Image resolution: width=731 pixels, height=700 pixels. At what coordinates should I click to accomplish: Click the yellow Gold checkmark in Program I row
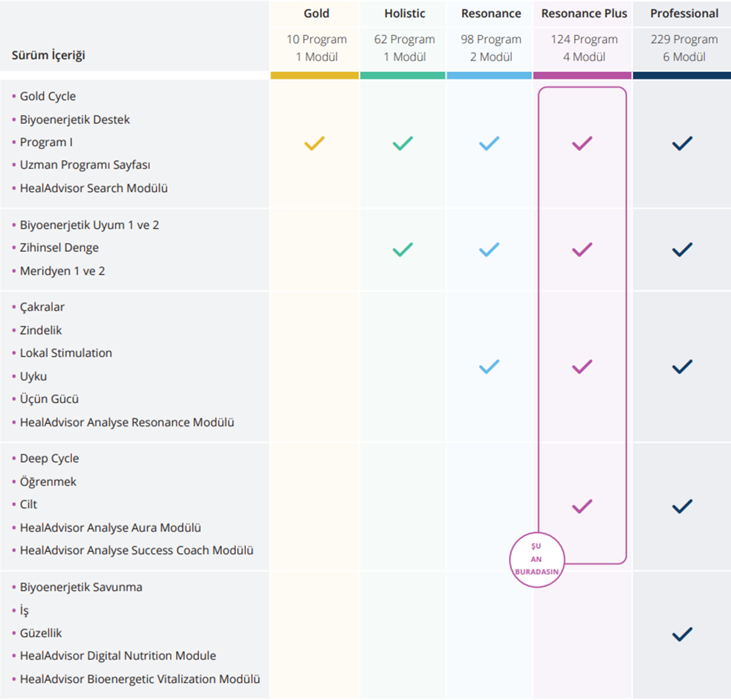click(314, 143)
